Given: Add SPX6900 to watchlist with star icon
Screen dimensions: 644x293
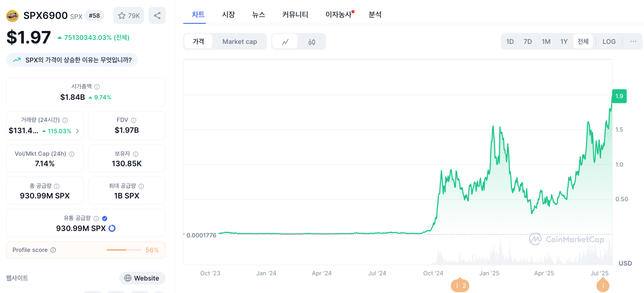Looking at the screenshot, I should (128, 16).
